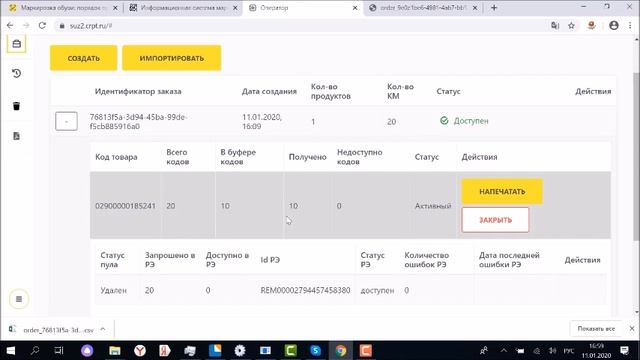The image size is (640, 360).
Task: Open File Explorer from taskbar
Action: (115, 351)
